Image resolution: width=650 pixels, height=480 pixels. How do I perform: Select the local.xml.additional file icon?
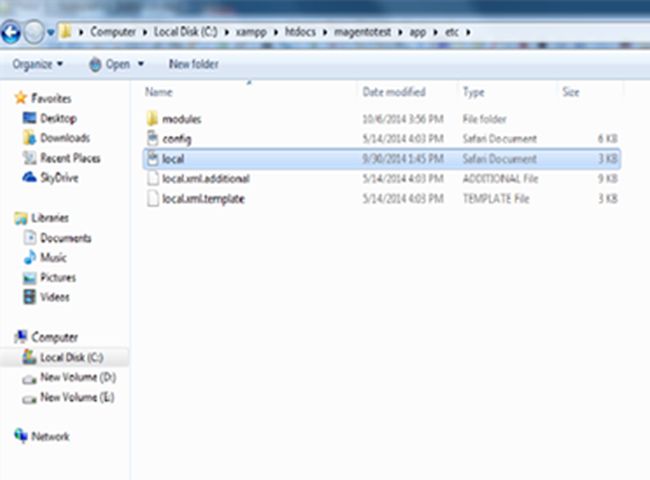click(x=153, y=178)
